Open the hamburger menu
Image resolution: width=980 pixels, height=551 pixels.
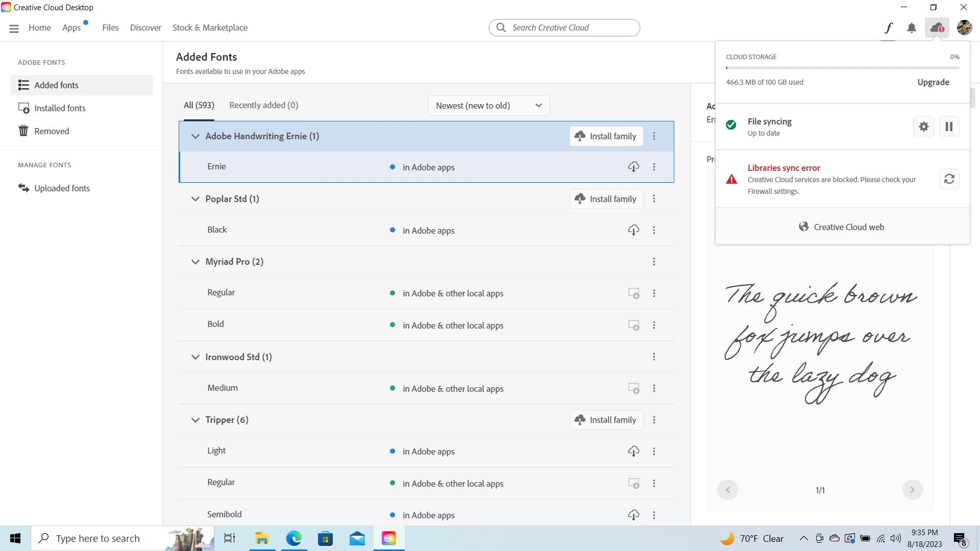[x=14, y=28]
